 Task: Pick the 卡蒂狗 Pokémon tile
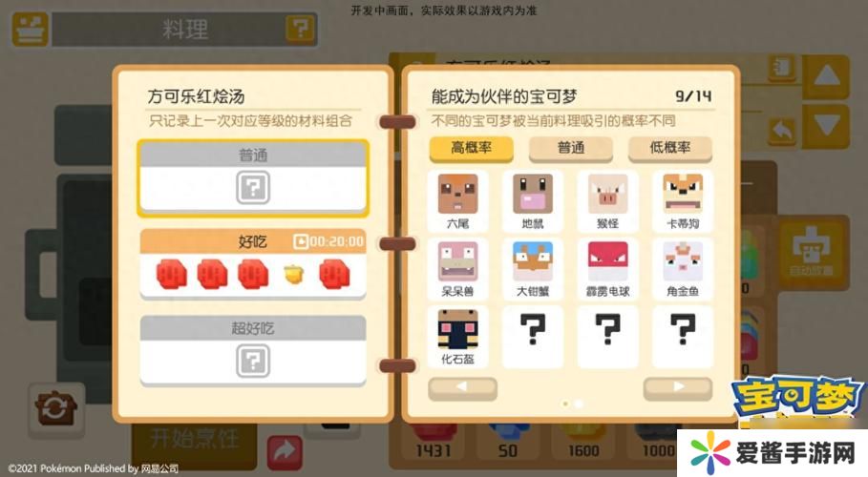point(683,201)
